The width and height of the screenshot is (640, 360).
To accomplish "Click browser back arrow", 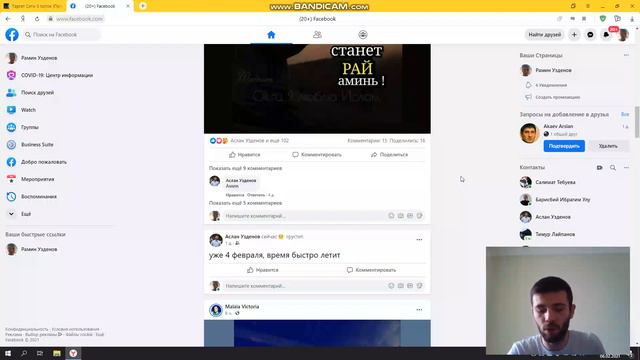I will (x=8, y=19).
